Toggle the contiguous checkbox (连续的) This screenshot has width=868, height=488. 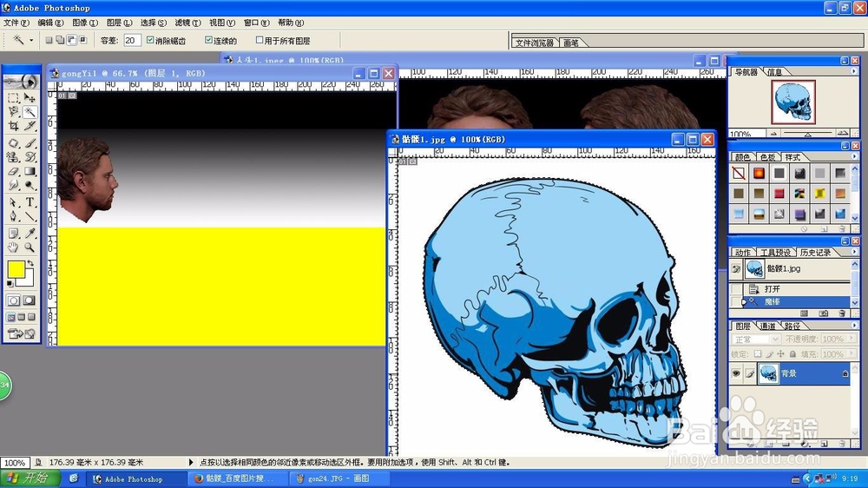(x=208, y=40)
